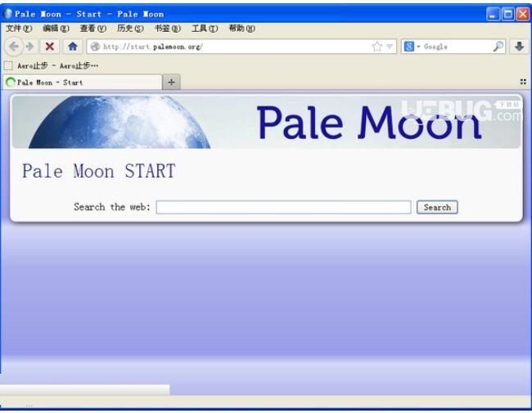Close the Pale Moon window
This screenshot has width=532, height=413.
click(523, 14)
